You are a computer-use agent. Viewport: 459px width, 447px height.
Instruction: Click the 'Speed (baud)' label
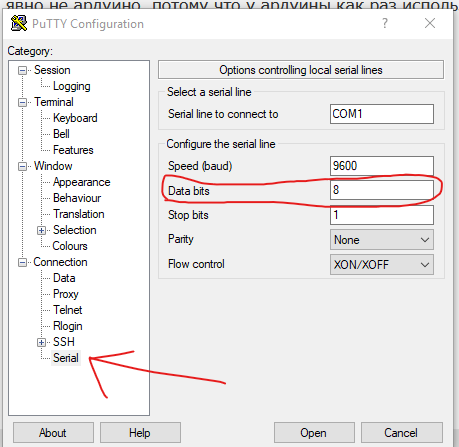[x=200, y=166]
